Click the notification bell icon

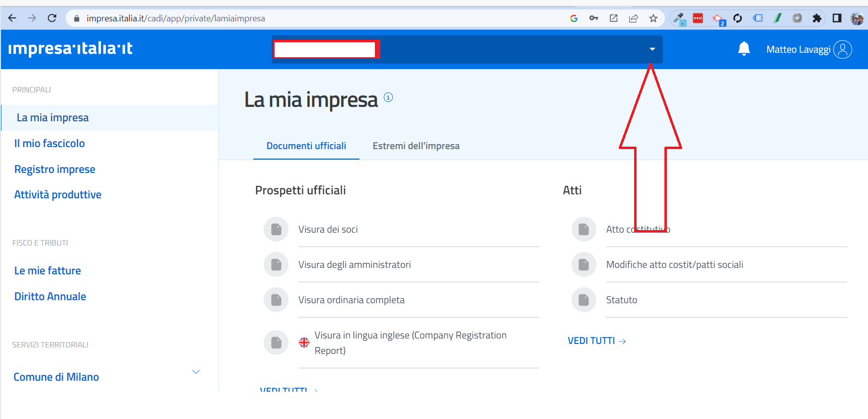click(x=743, y=49)
